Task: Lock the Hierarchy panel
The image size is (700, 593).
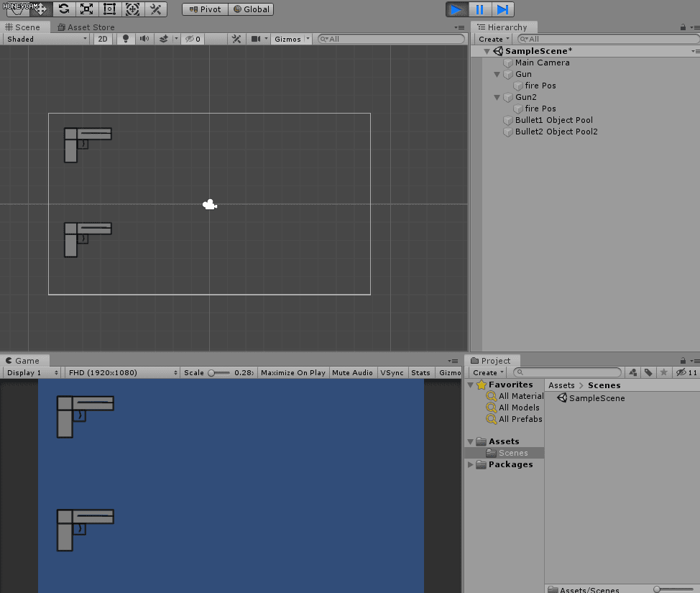Action: (683, 27)
